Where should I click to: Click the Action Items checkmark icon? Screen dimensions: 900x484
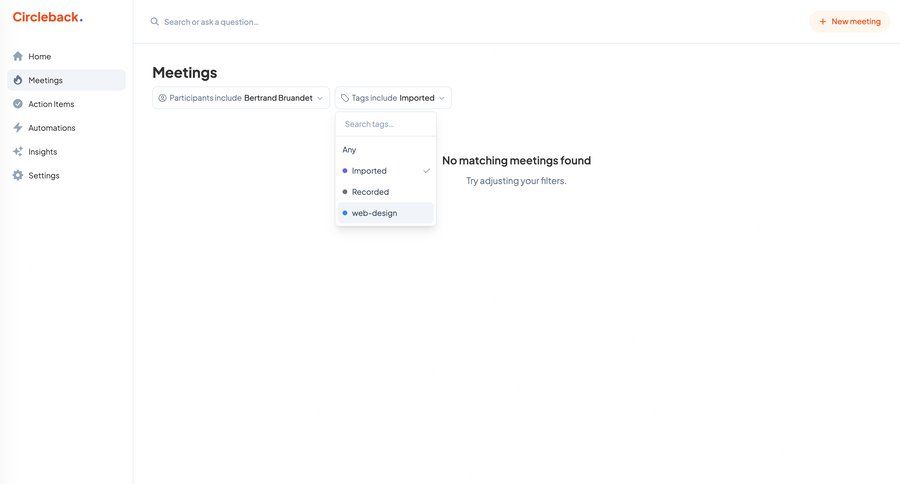18,104
